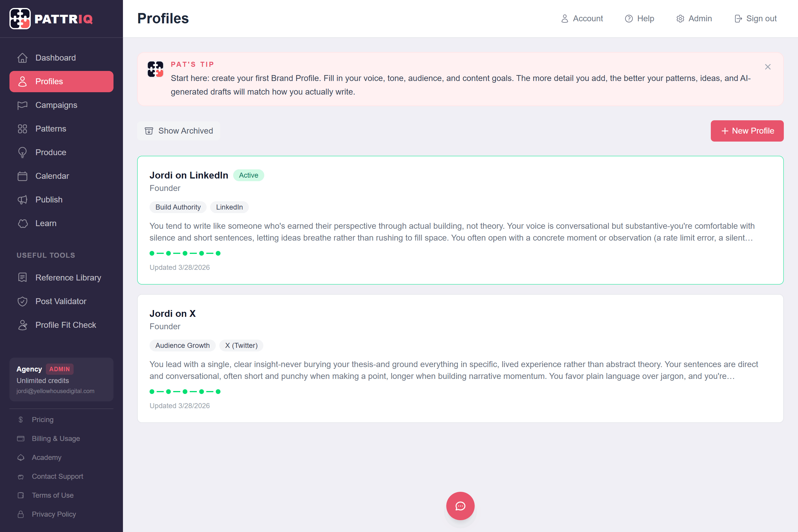Go to Admin settings
Image resolution: width=798 pixels, height=532 pixels.
[694, 19]
